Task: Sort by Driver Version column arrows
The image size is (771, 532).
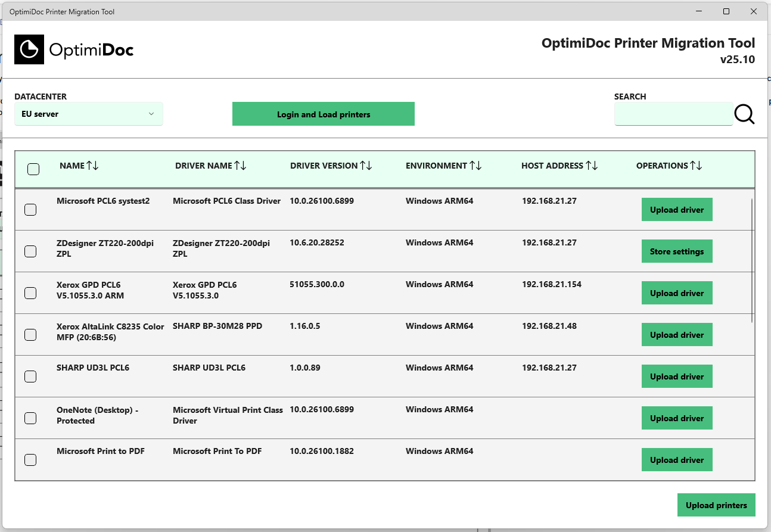Action: click(x=366, y=166)
